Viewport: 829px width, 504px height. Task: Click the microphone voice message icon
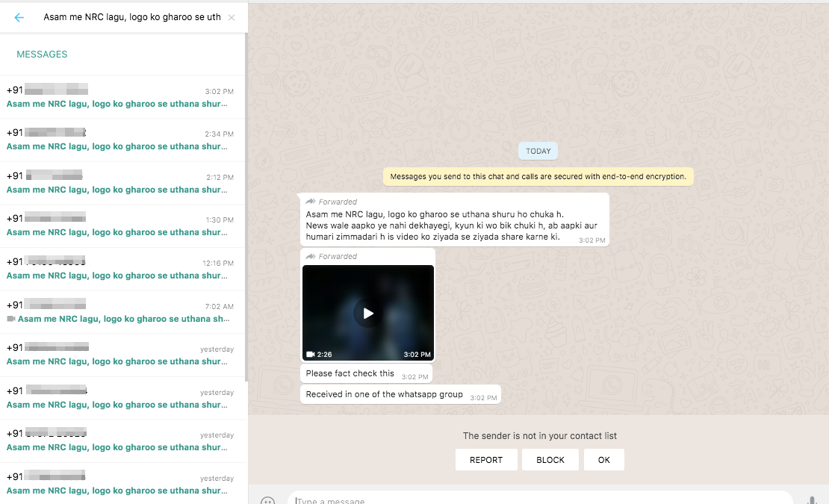click(x=812, y=500)
